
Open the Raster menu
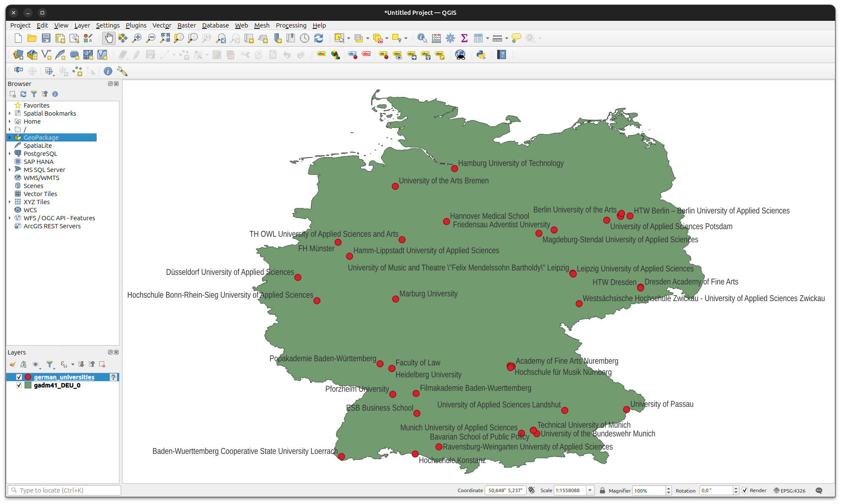coord(186,25)
